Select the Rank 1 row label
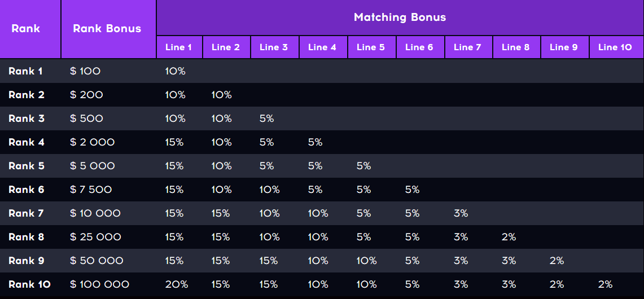The height and width of the screenshot is (299, 644). (x=25, y=71)
